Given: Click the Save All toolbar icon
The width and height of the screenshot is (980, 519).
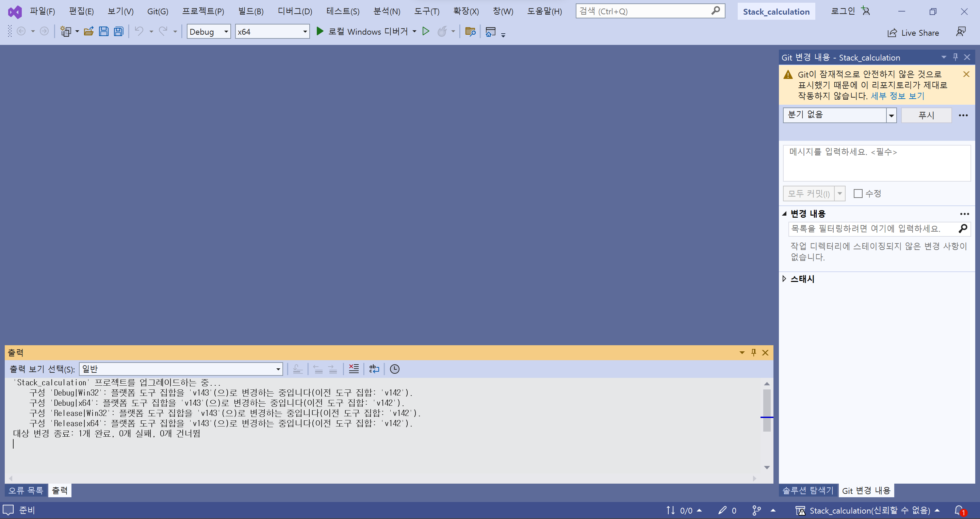Looking at the screenshot, I should (119, 32).
